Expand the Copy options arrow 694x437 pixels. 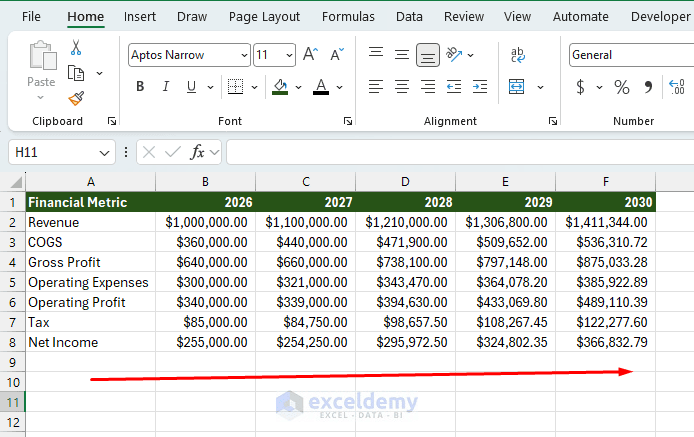tap(100, 73)
